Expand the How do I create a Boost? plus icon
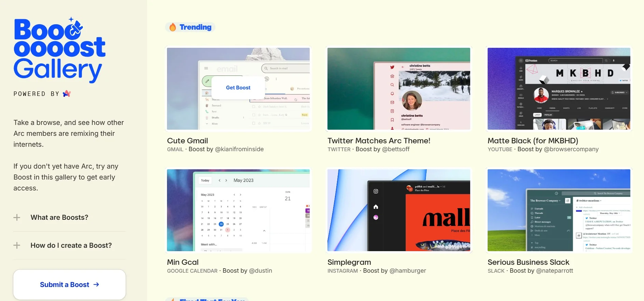The height and width of the screenshot is (301, 644). point(17,245)
